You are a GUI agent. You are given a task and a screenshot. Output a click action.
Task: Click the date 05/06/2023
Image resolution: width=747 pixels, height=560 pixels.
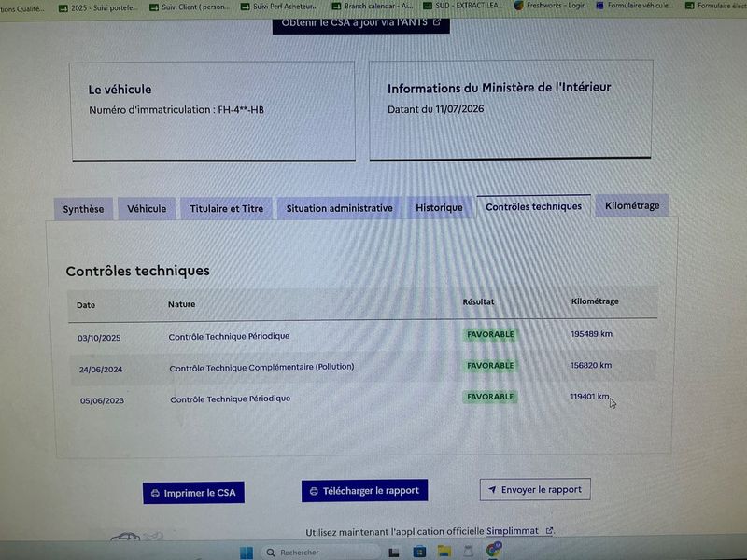[x=102, y=401]
